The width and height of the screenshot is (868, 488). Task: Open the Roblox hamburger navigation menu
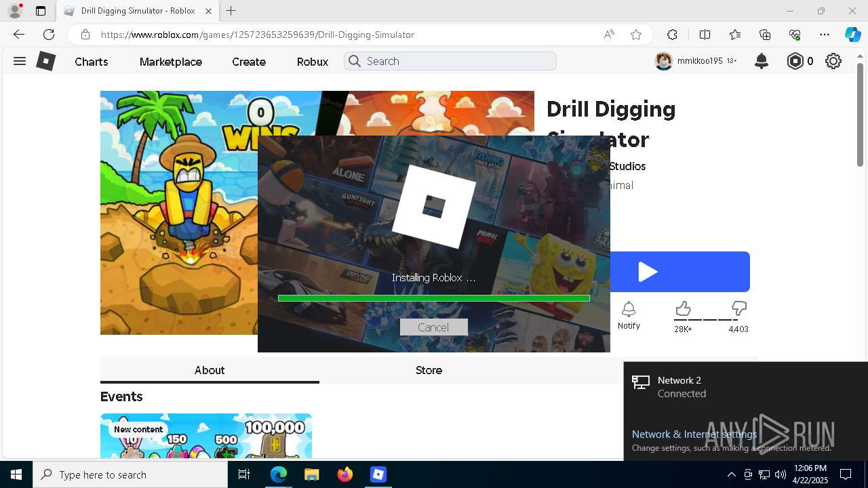click(x=20, y=61)
